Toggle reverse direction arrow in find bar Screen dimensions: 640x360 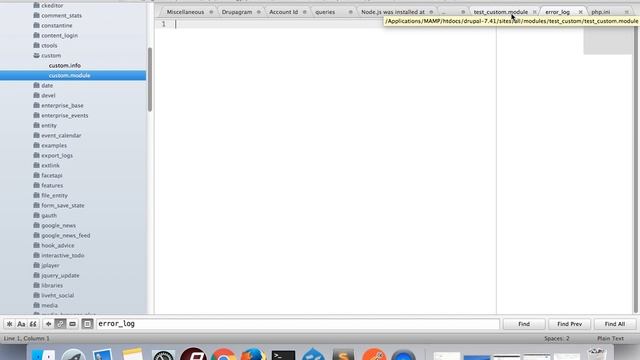48,324
